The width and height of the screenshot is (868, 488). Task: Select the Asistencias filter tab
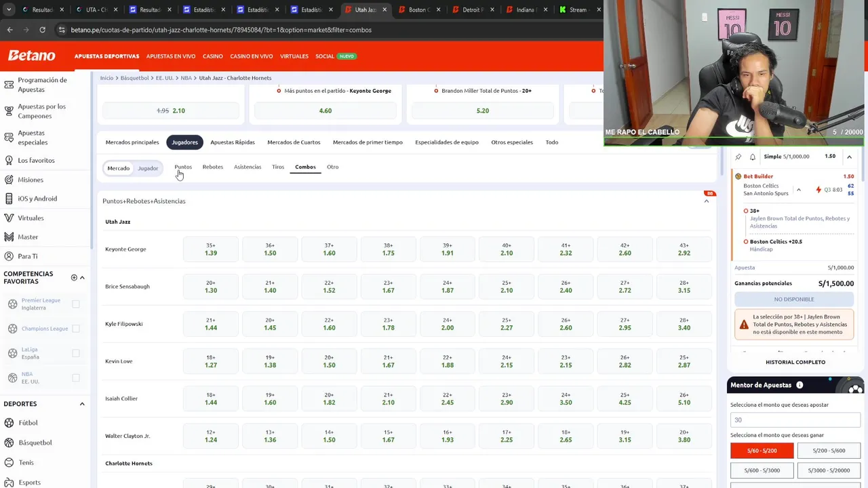coord(248,167)
